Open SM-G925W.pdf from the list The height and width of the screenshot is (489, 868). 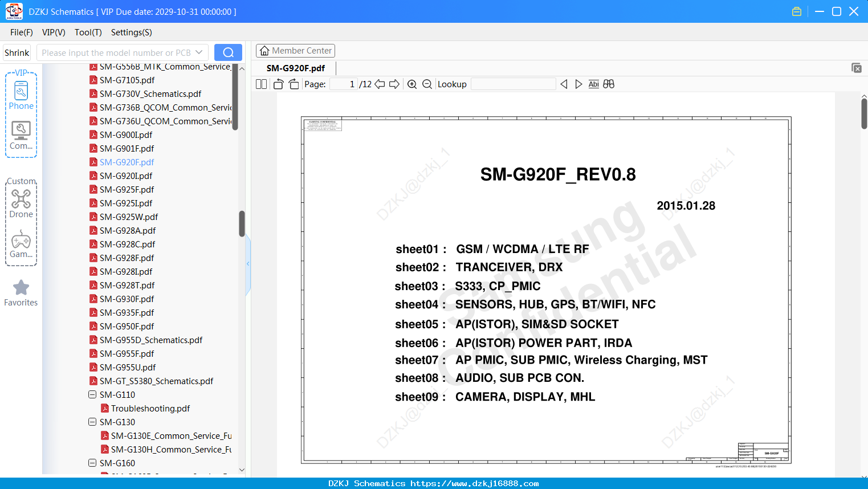click(129, 217)
